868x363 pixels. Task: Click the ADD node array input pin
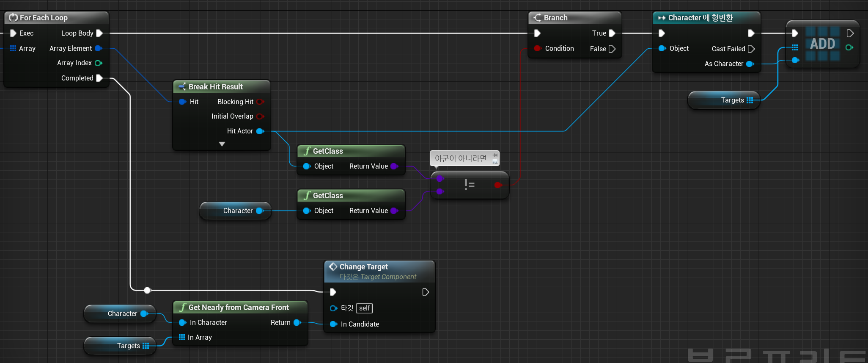(795, 47)
